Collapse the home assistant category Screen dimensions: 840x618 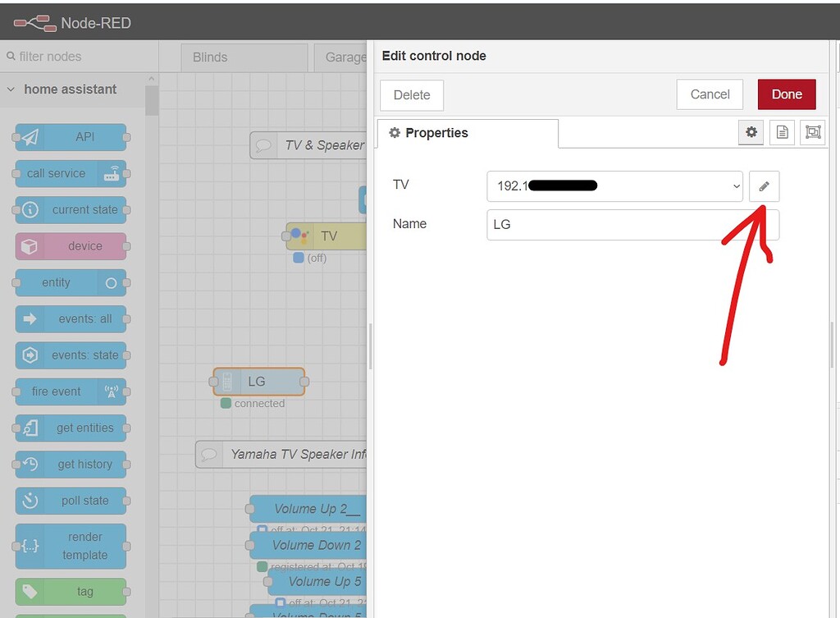[11, 89]
